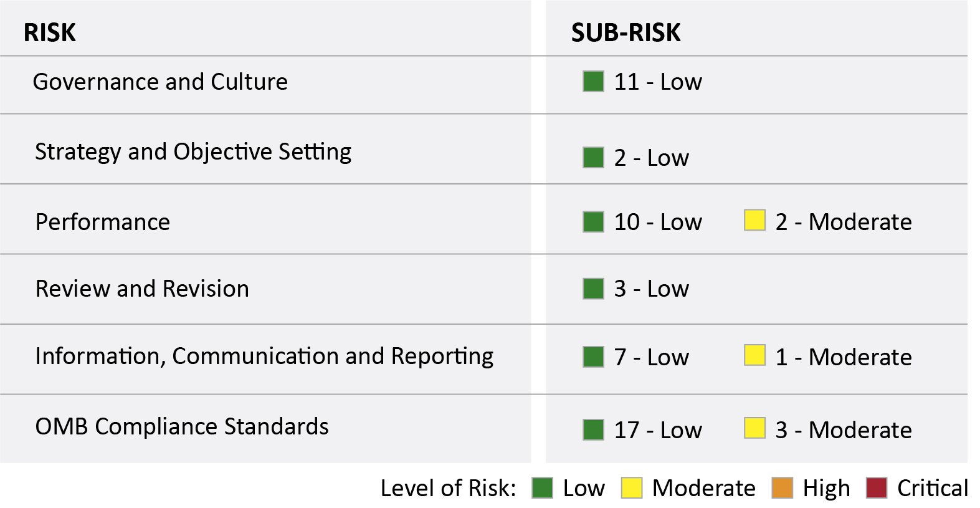Click the green square beside 2 - Low
980x508 pixels.
(x=593, y=158)
